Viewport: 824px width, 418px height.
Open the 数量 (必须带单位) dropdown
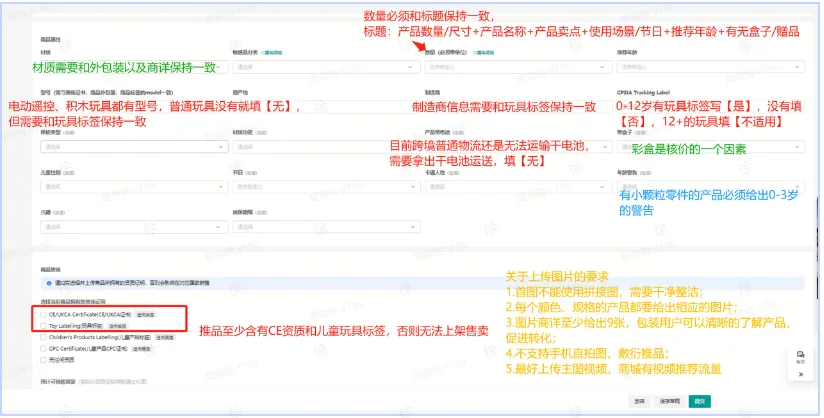tap(518, 67)
